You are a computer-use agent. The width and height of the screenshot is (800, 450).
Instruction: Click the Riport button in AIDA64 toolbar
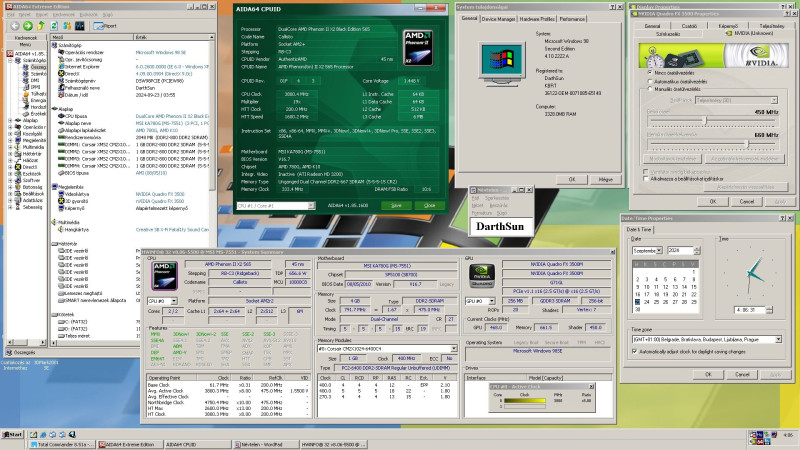click(x=105, y=26)
